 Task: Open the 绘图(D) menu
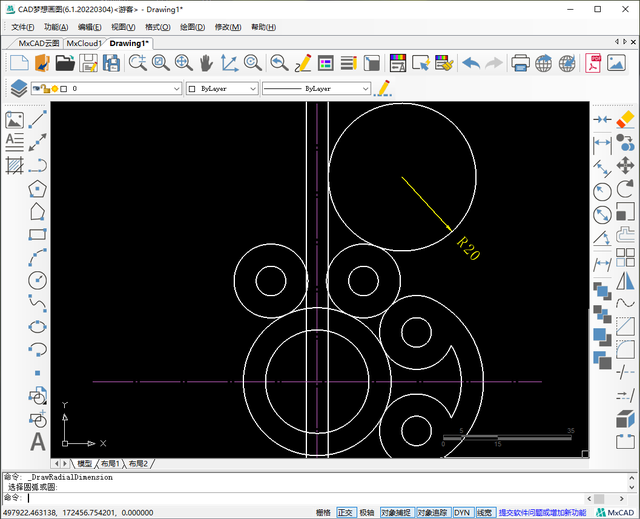click(x=192, y=27)
